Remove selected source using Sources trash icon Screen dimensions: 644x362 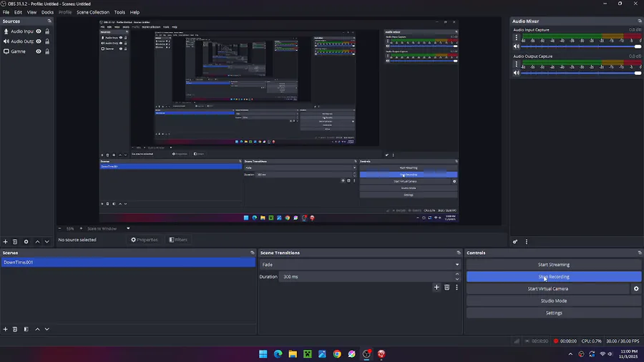(15, 242)
